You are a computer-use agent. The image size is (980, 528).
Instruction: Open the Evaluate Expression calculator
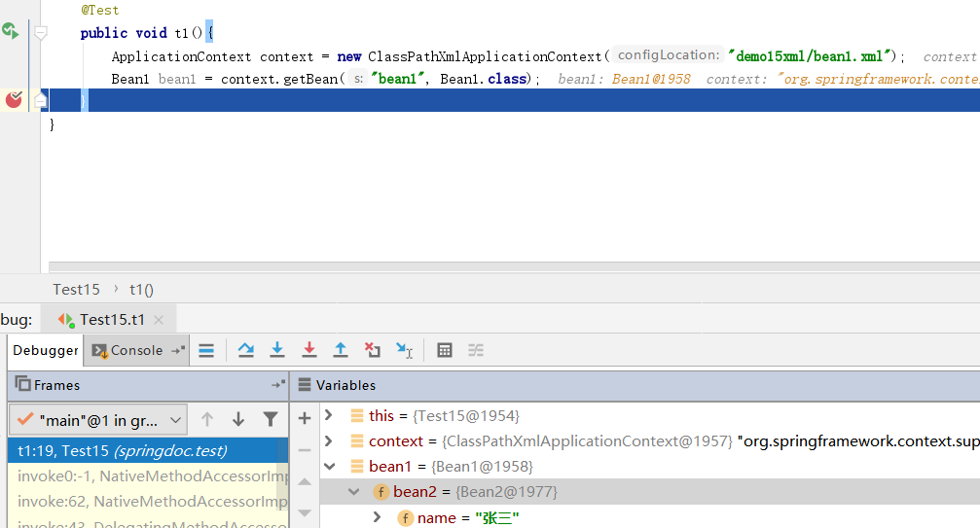tap(445, 350)
